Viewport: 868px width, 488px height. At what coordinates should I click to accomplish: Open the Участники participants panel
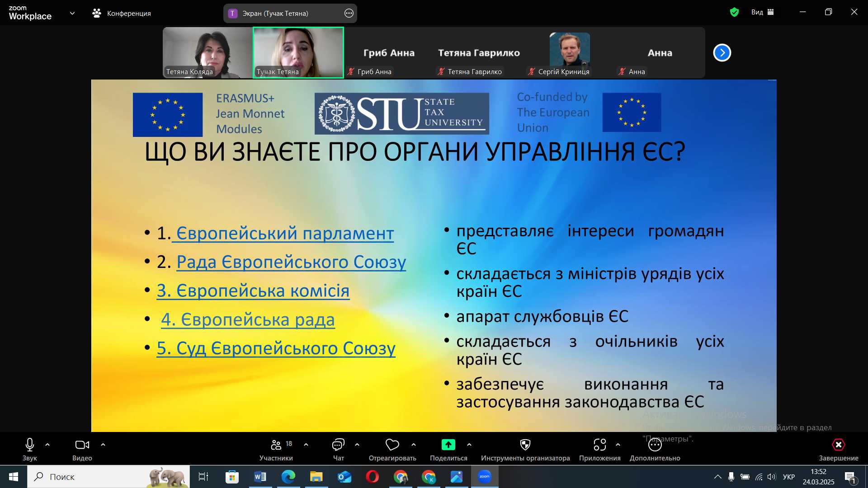tap(276, 450)
